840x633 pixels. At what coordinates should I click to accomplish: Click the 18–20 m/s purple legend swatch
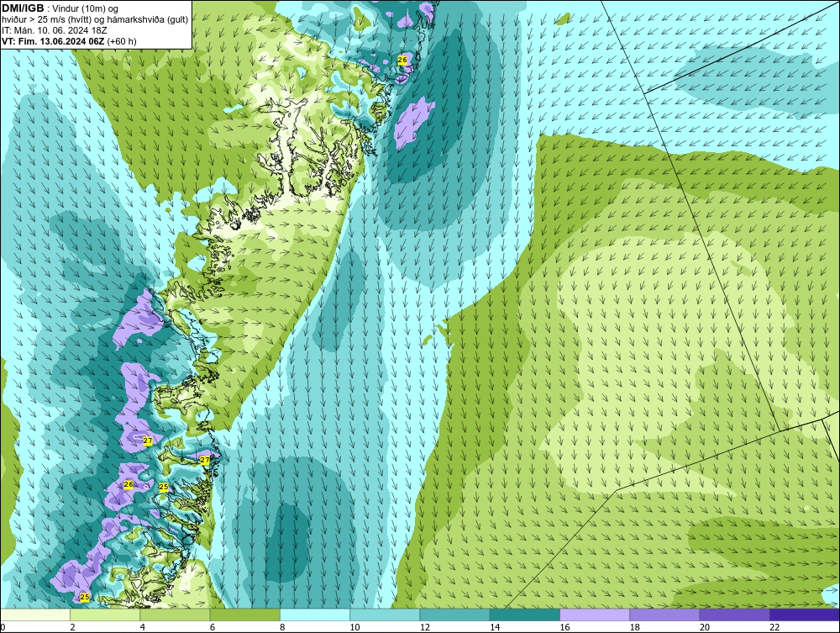(664, 615)
